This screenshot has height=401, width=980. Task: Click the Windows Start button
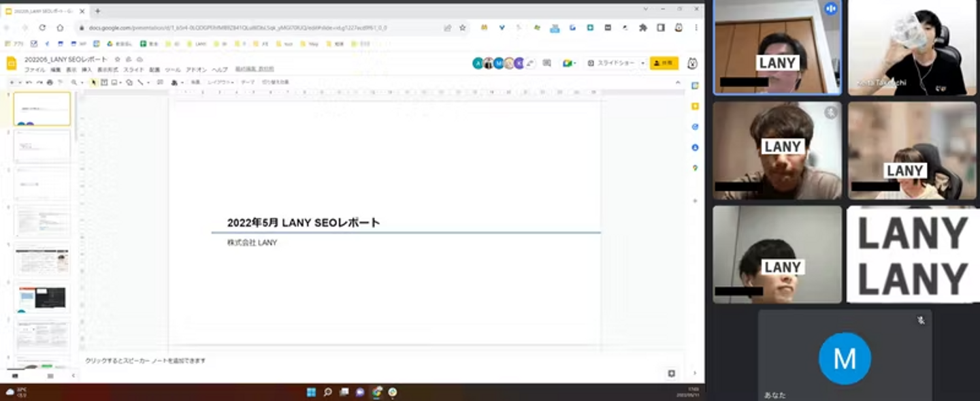[x=311, y=392]
